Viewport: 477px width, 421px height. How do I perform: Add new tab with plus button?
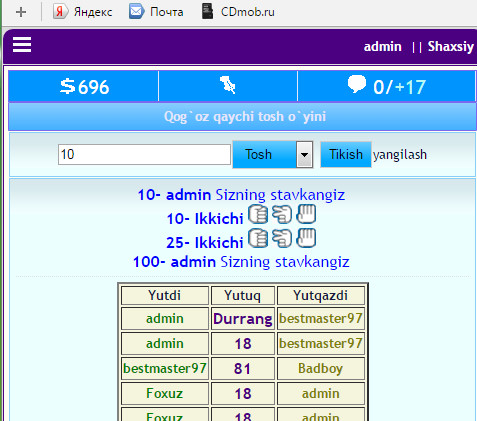[x=21, y=12]
